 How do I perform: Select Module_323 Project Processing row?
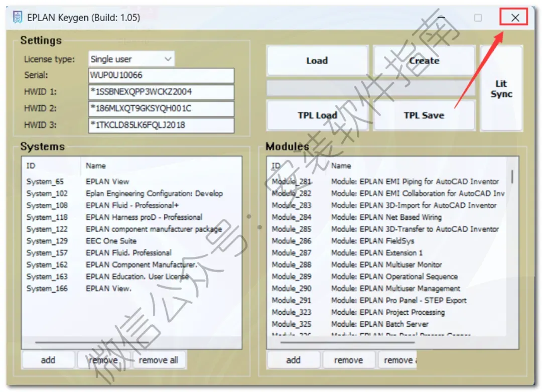tap(387, 312)
